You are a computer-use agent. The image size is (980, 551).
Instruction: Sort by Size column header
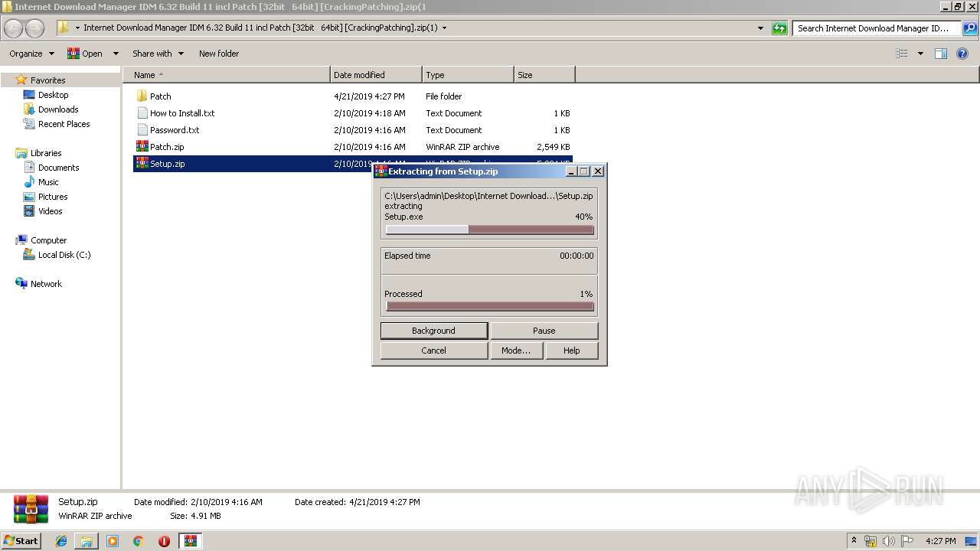coord(544,75)
